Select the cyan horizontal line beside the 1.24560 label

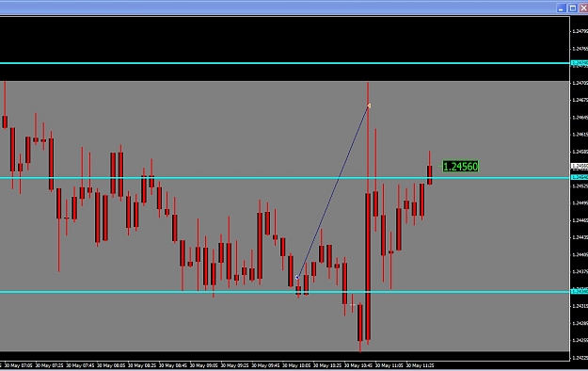pyautogui.click(x=285, y=178)
